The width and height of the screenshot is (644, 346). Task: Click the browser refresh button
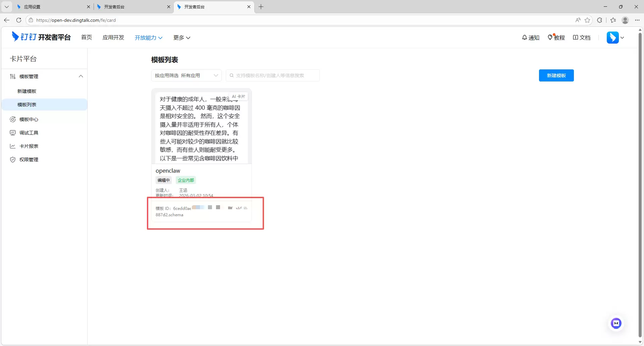[x=19, y=20]
